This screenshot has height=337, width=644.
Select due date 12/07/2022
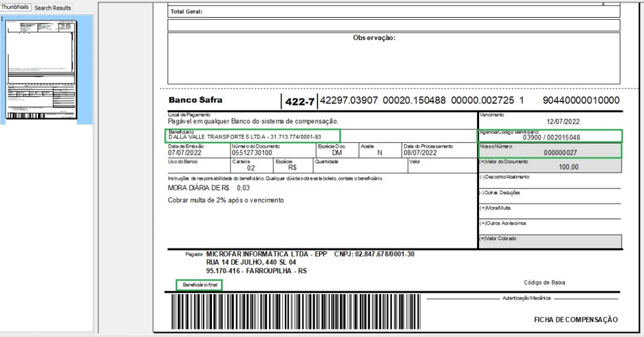563,122
